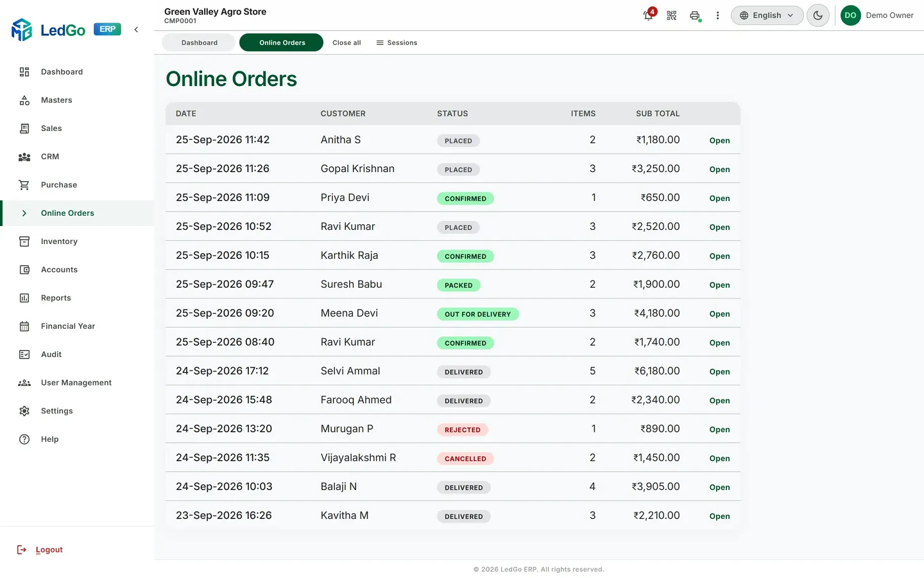Open Gopal Krishnan order
The width and height of the screenshot is (924, 578).
point(719,170)
